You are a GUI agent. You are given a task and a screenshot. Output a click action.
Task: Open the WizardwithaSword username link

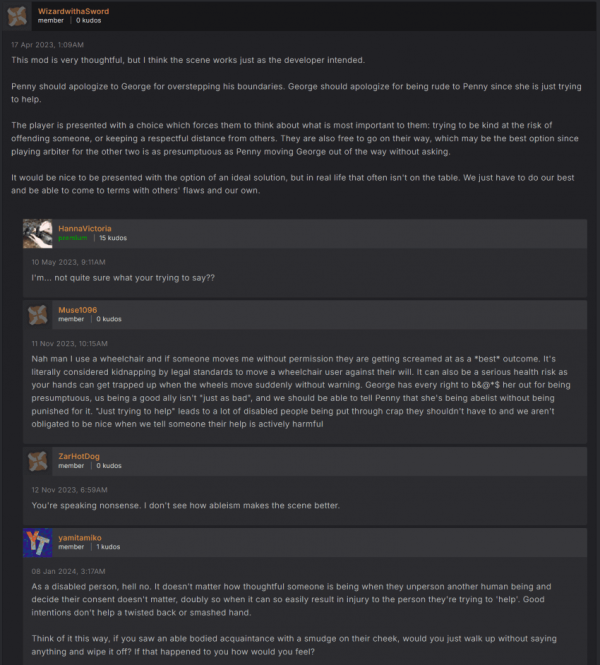[73, 11]
